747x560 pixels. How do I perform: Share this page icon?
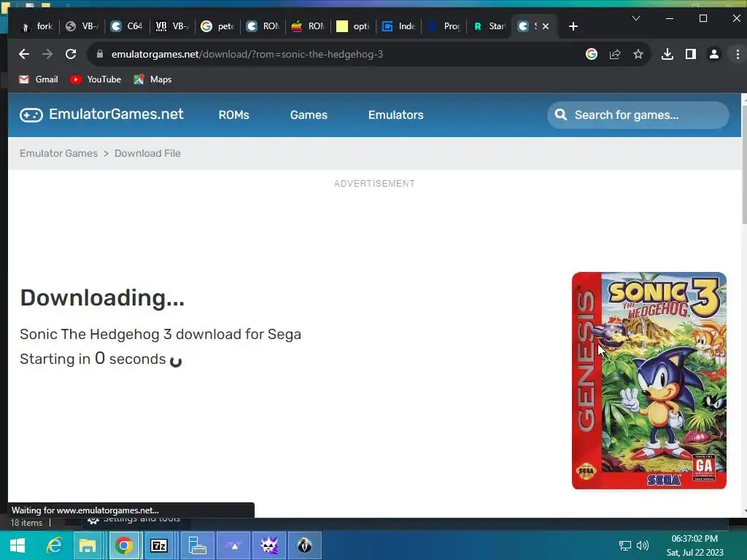tap(614, 54)
